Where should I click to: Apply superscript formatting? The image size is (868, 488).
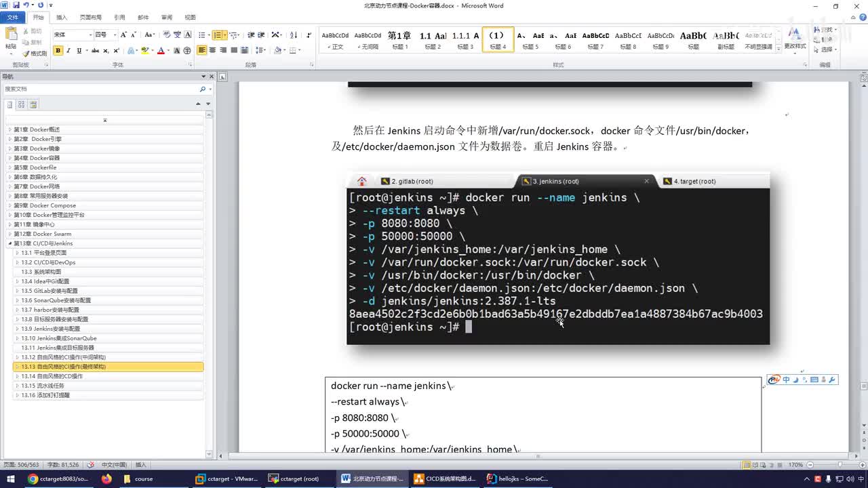[117, 51]
